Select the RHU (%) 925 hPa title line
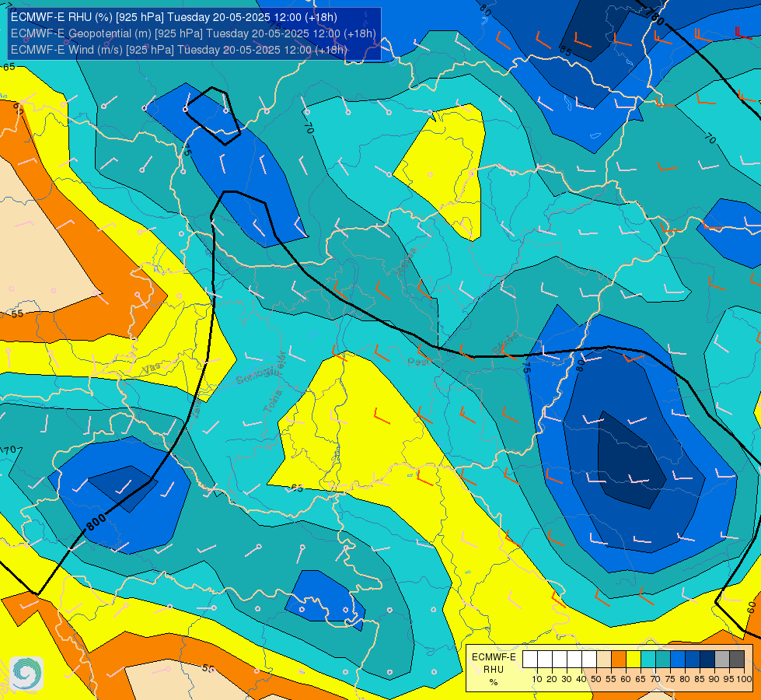761x700 pixels. [174, 17]
